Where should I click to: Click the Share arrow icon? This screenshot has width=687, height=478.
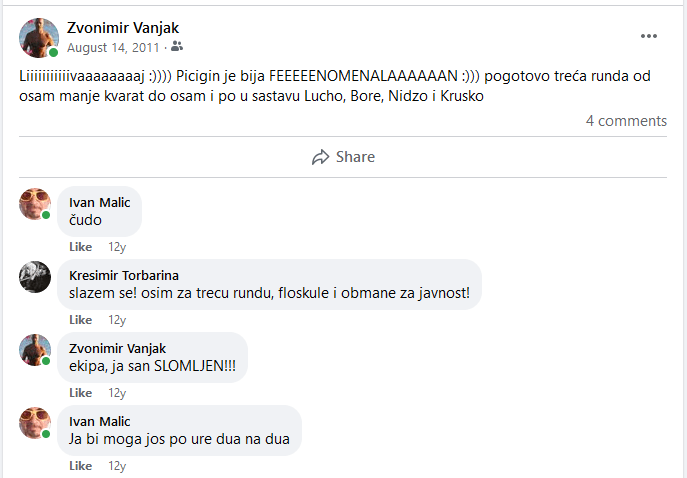coord(321,157)
